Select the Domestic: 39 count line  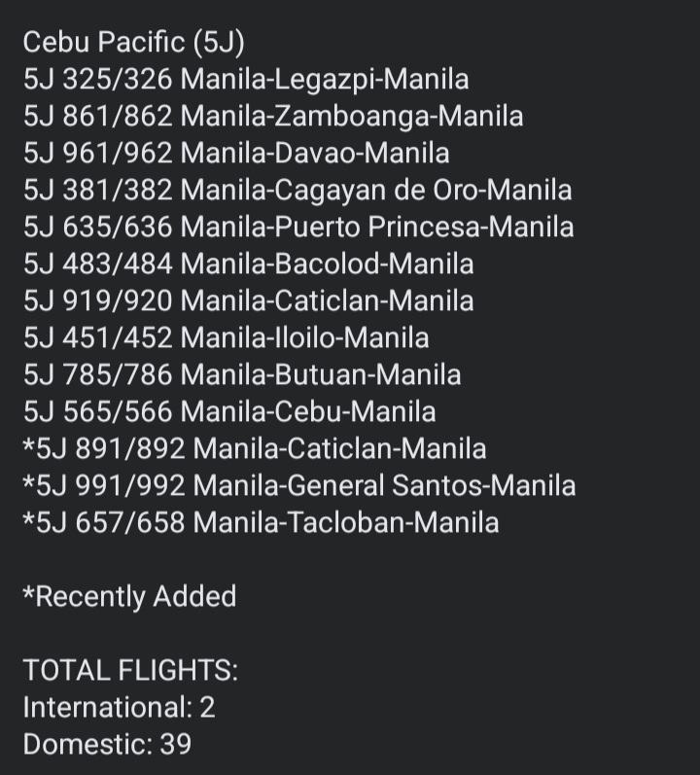[107, 745]
